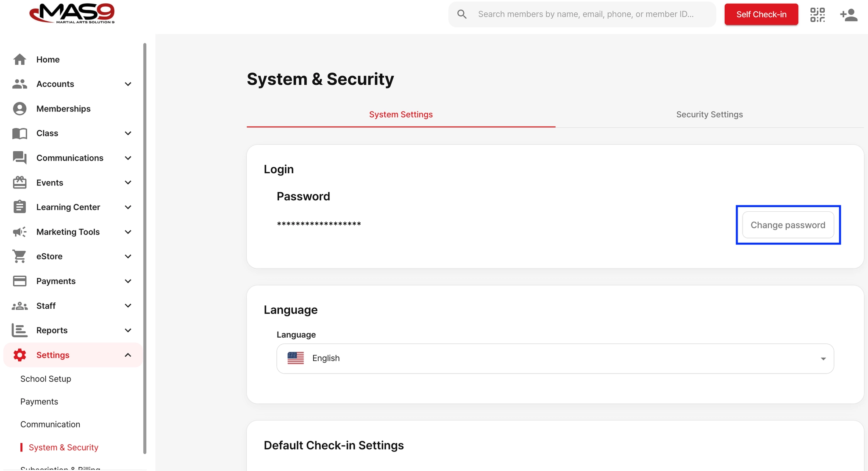
Task: Open the eStore shopping cart icon
Action: (19, 256)
